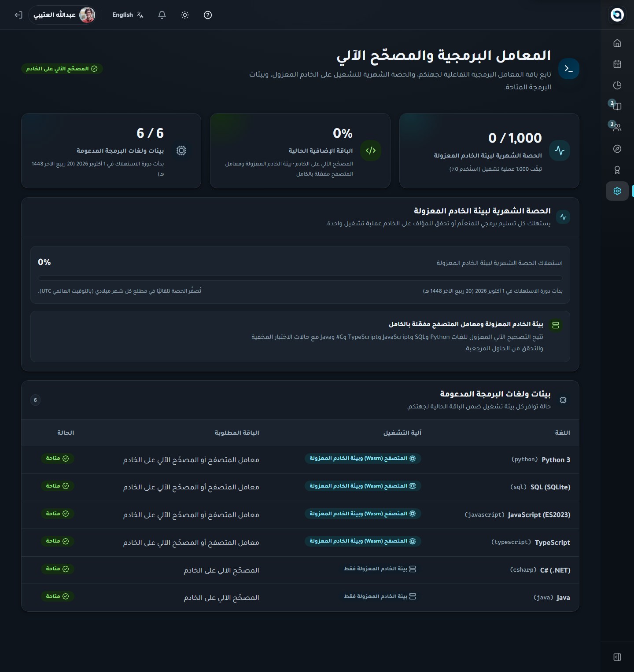Open the pie chart reports icon
The width and height of the screenshot is (634, 672).
point(617,85)
